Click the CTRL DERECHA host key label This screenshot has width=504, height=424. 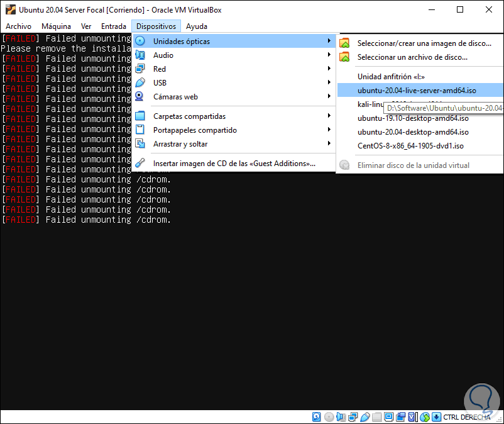point(467,417)
